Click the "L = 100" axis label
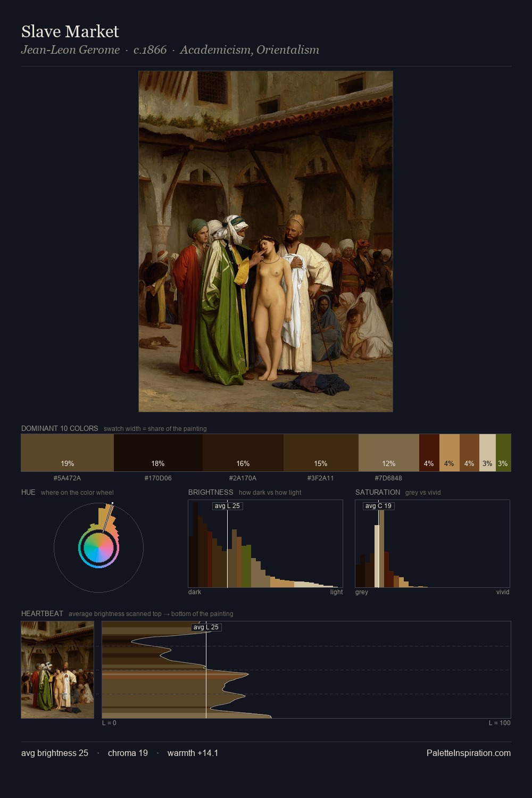The image size is (532, 798). coord(500,723)
